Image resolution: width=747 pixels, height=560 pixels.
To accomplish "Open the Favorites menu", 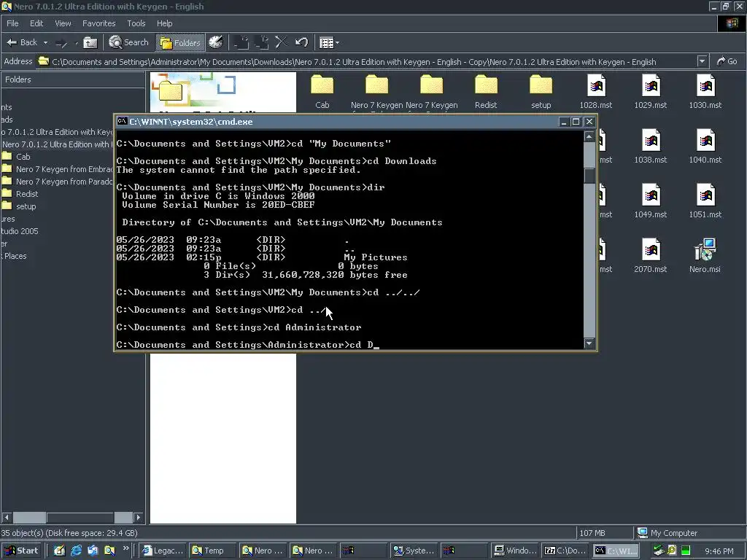I will pos(98,23).
